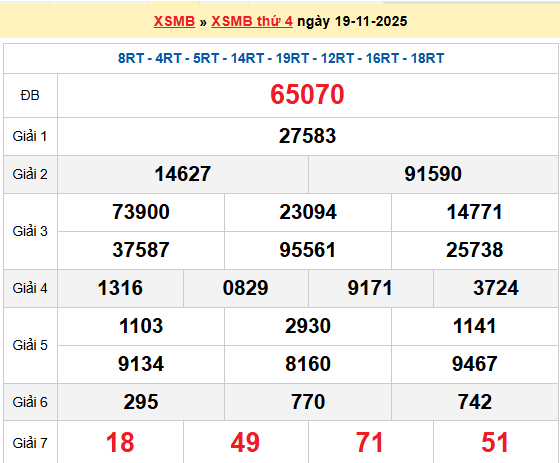Screen dimensions: 560x463
Task: Click the series codes 8RT - 4RT row
Action: pyautogui.click(x=281, y=58)
